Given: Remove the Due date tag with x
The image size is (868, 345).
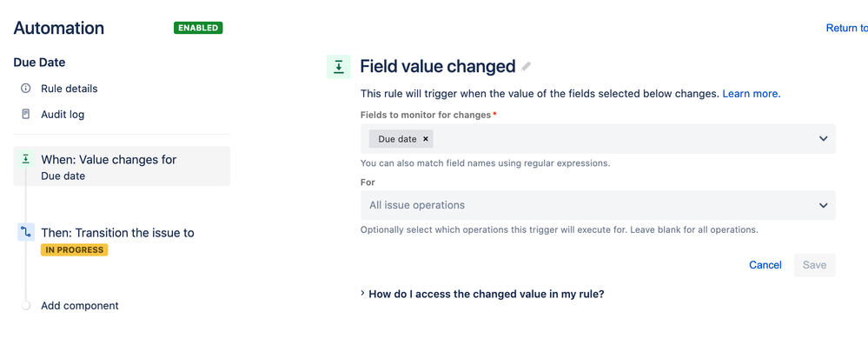Looking at the screenshot, I should coord(426,139).
